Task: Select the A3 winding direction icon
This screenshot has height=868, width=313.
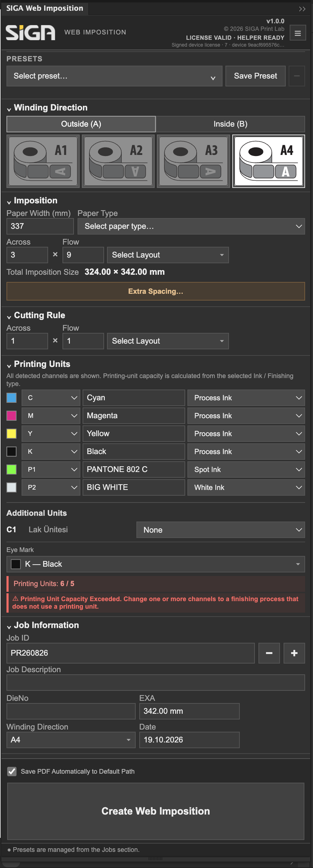Action: pyautogui.click(x=193, y=161)
